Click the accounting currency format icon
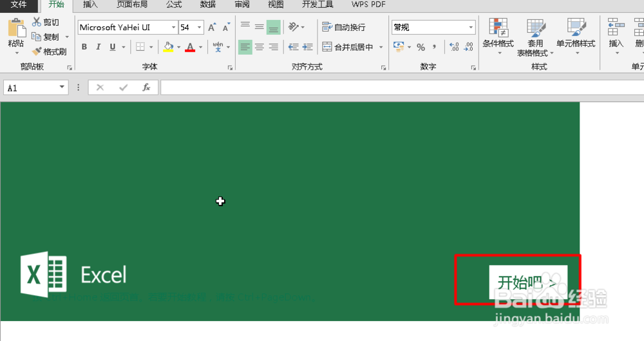This screenshot has height=341, width=644. [398, 46]
